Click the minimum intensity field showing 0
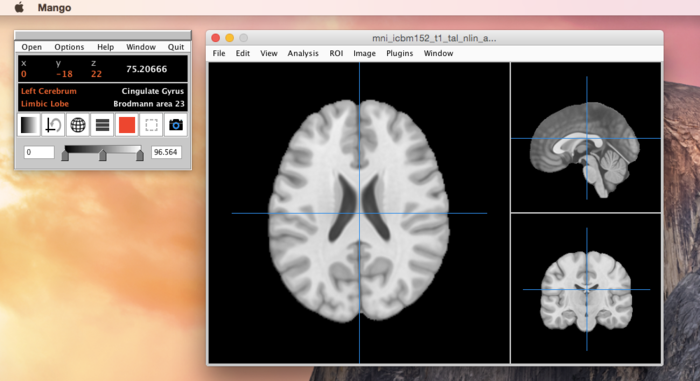This screenshot has width=700, height=381. 39,152
